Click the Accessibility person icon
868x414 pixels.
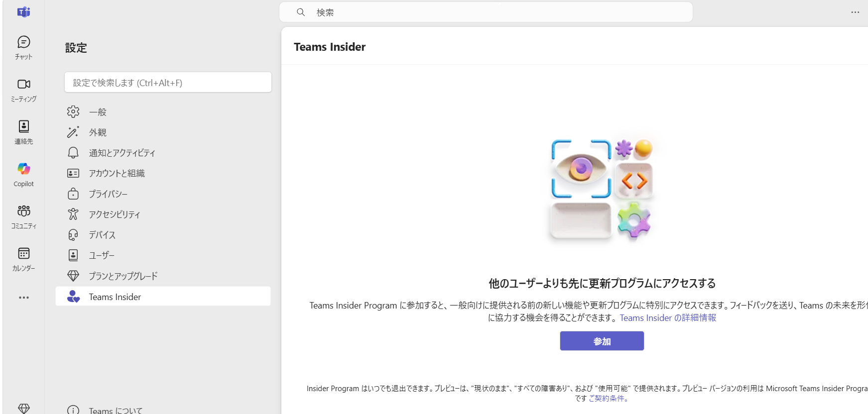[73, 214]
